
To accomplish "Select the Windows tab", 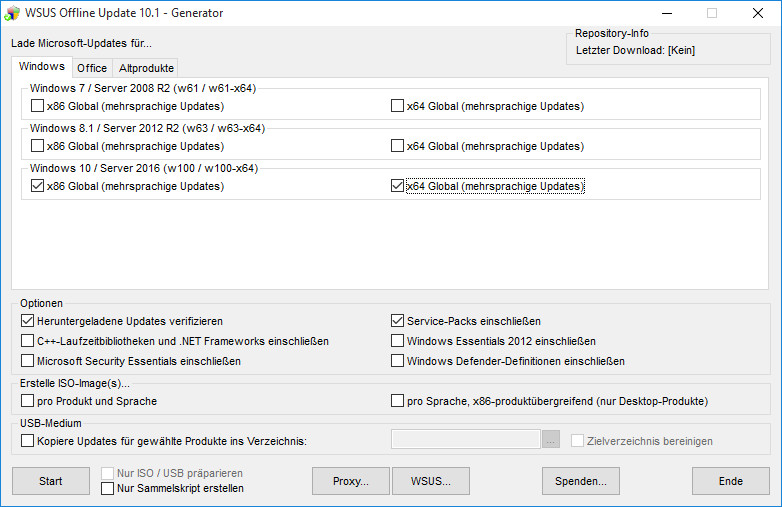I will click(42, 66).
